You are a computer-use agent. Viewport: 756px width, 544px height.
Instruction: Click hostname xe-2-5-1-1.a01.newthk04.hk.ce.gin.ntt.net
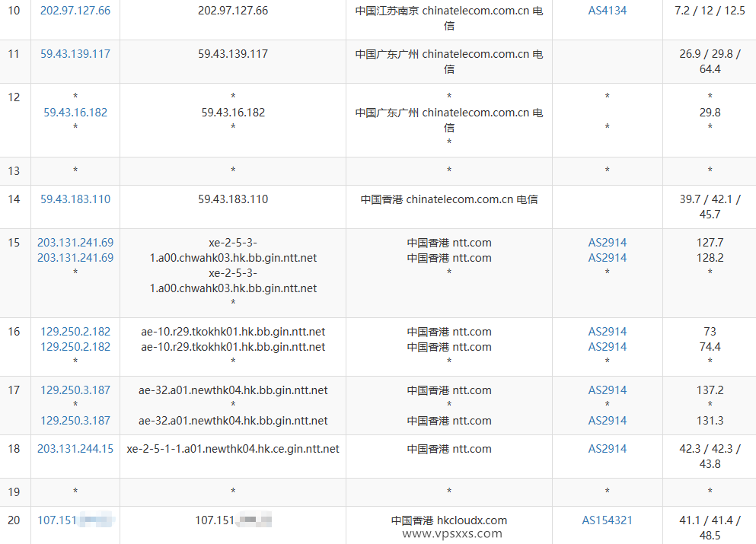click(233, 449)
